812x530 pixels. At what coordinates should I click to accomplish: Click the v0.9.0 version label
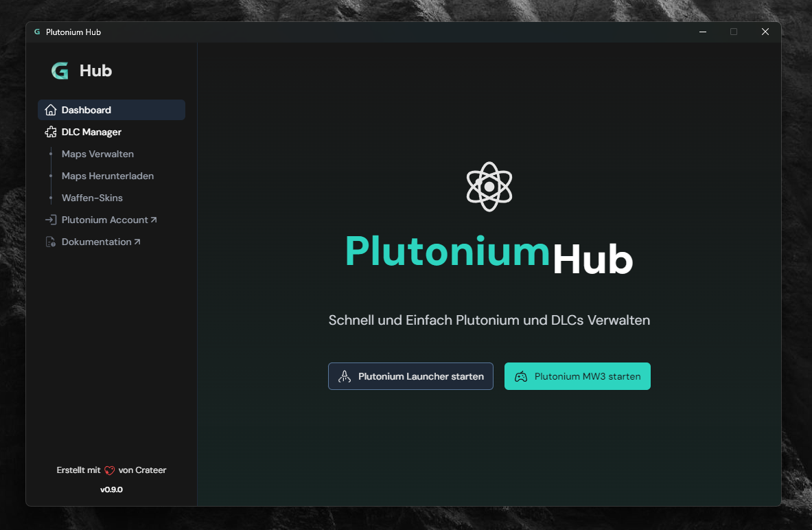[111, 489]
